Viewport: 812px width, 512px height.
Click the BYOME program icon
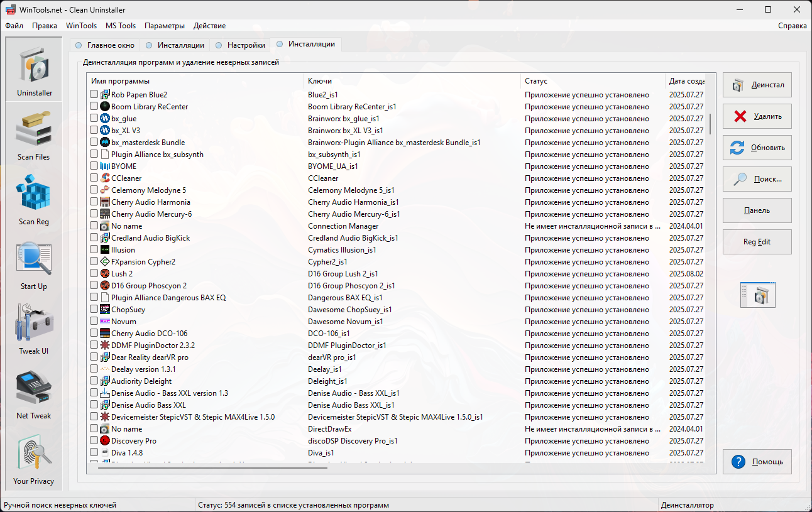tap(105, 166)
